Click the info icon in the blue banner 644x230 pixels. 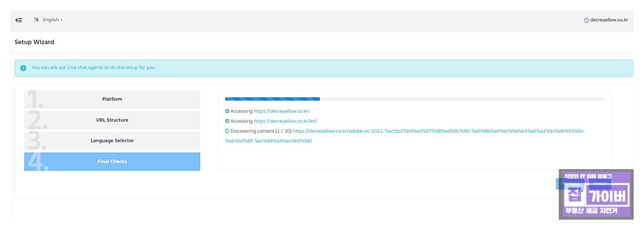coord(23,68)
